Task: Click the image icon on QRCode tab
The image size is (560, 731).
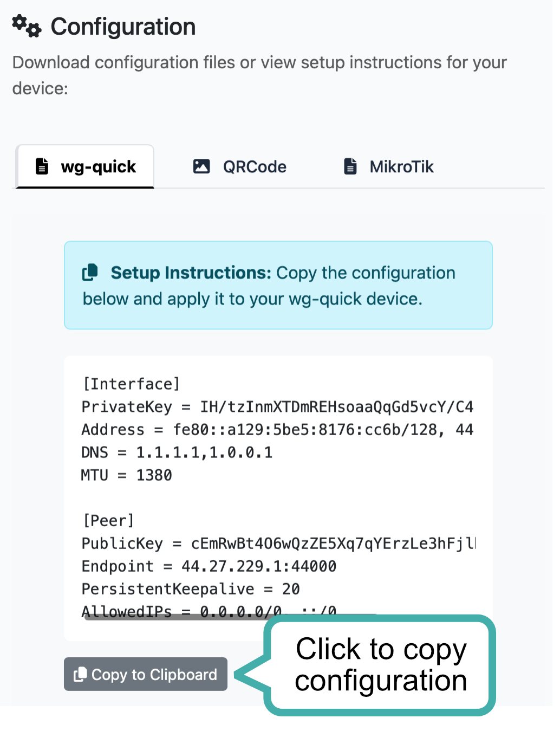Action: click(201, 166)
